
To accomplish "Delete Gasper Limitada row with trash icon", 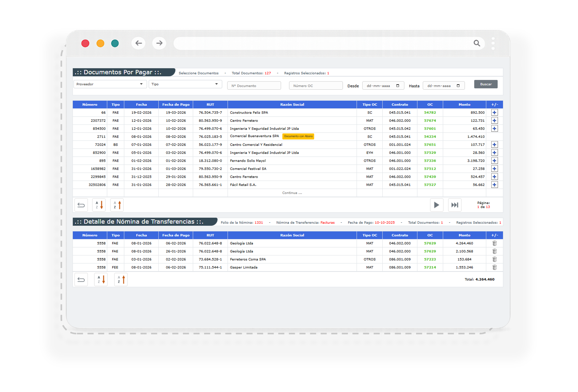I will [494, 267].
